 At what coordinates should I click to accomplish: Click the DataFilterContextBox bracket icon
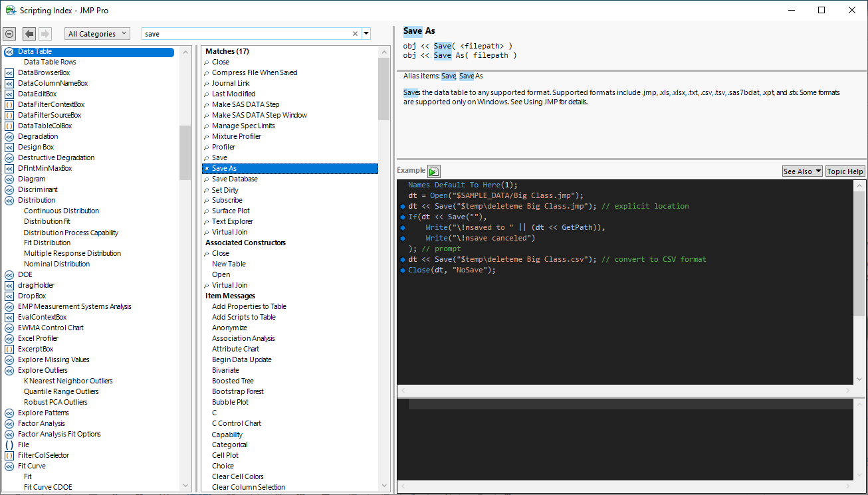pos(9,104)
